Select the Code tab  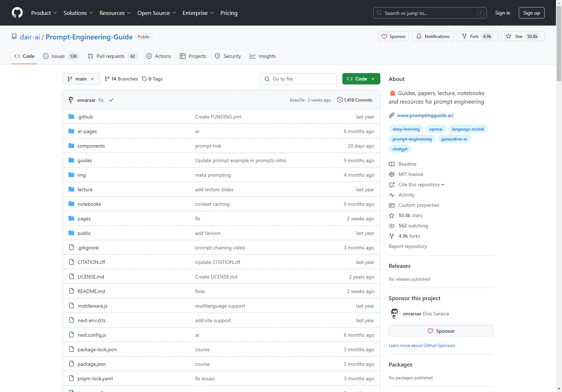click(24, 56)
